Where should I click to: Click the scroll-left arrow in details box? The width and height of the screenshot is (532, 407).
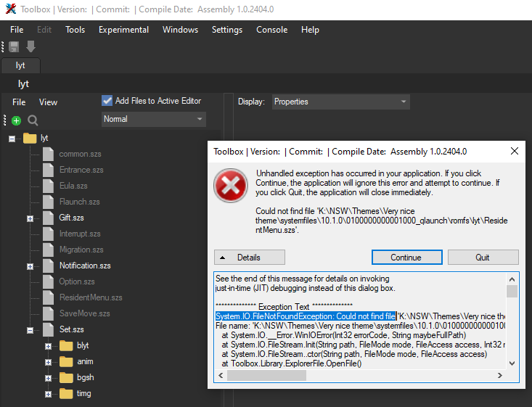(x=221, y=376)
